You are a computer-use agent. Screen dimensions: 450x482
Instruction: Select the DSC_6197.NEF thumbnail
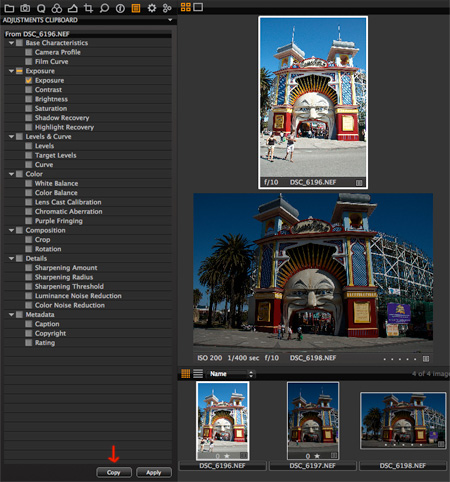(x=313, y=421)
